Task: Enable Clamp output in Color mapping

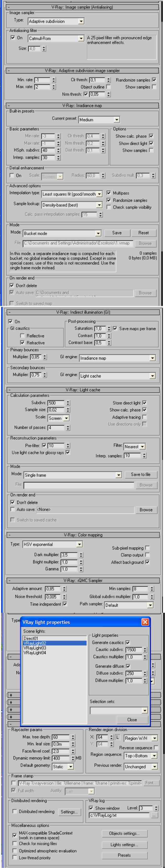Action: point(147,555)
